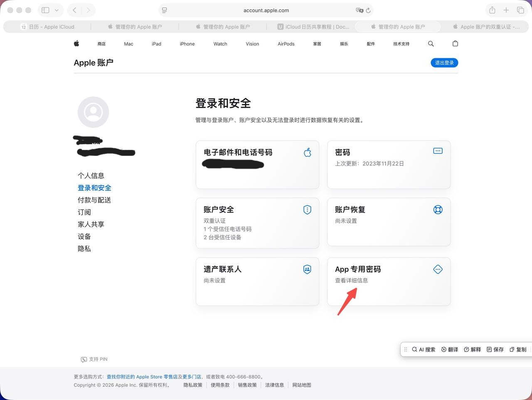Reload the page with the refresh icon
Viewport: 532px width, 400px height.
click(368, 10)
